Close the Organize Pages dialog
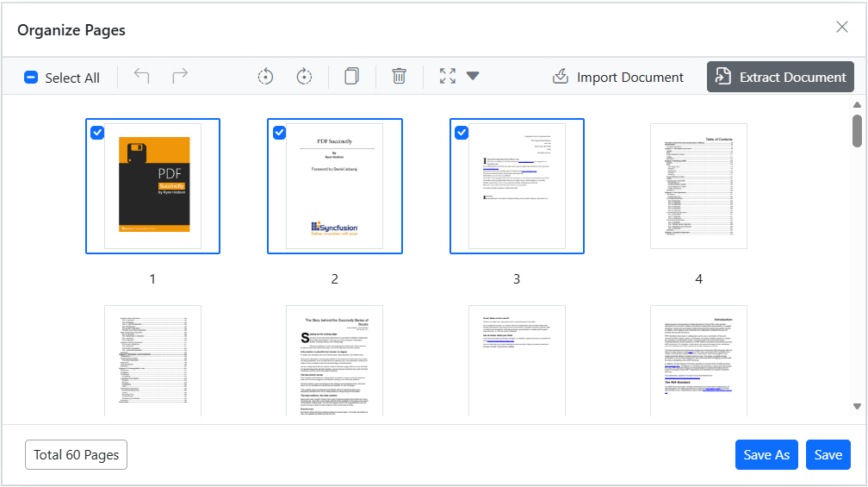 pos(842,27)
